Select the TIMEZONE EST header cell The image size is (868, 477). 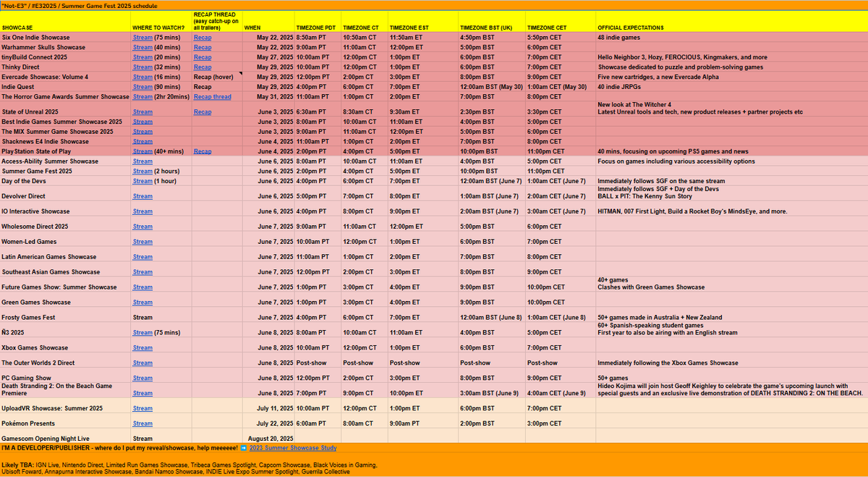pos(422,22)
